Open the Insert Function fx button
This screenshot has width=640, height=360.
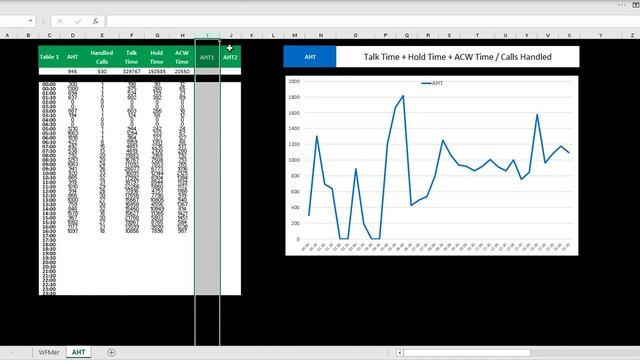coord(96,21)
